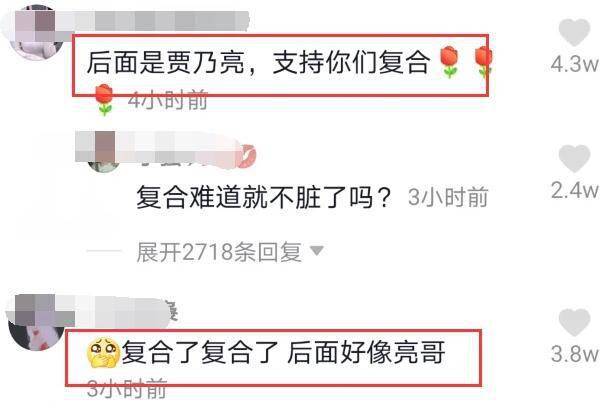Image resolution: width=614 pixels, height=409 pixels.
Task: Select the reply 复合难道就不脏了吗？
Action: [x=264, y=197]
